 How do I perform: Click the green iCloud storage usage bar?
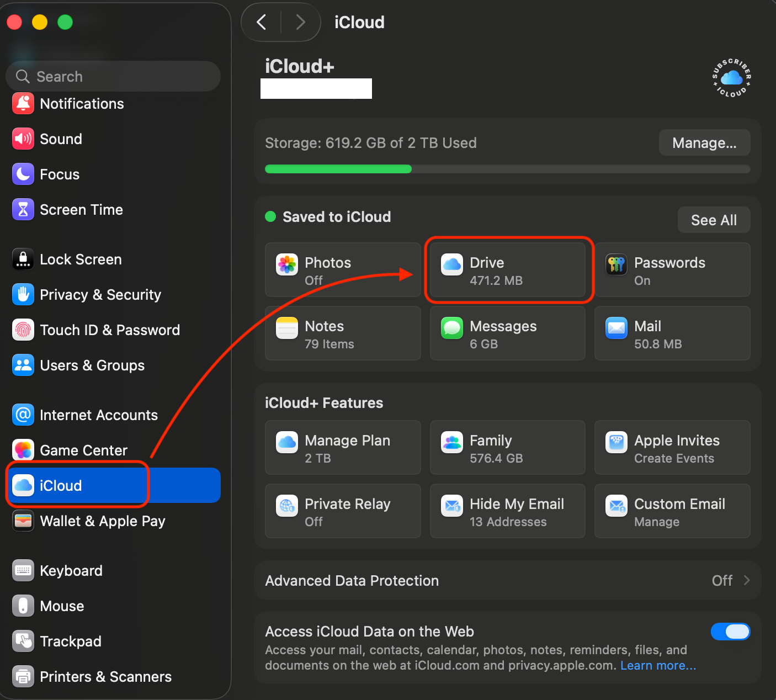(338, 169)
